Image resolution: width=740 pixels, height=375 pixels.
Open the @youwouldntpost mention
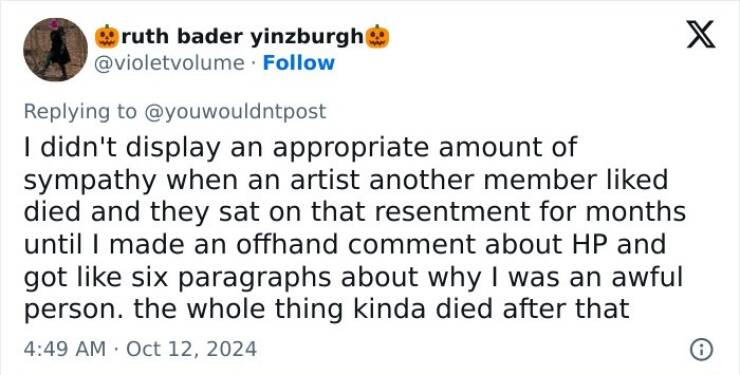pyautogui.click(x=235, y=111)
